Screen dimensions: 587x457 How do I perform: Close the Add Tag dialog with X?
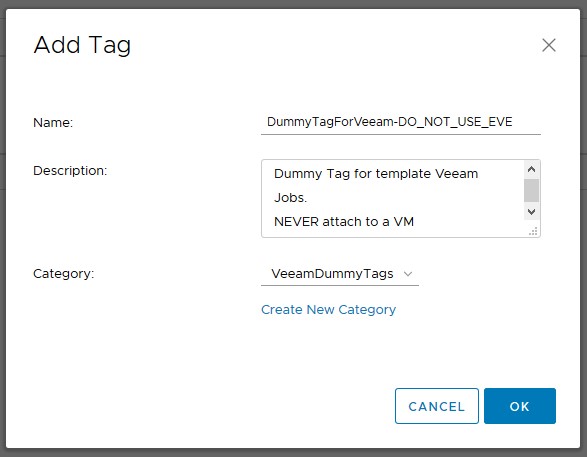pyautogui.click(x=549, y=45)
